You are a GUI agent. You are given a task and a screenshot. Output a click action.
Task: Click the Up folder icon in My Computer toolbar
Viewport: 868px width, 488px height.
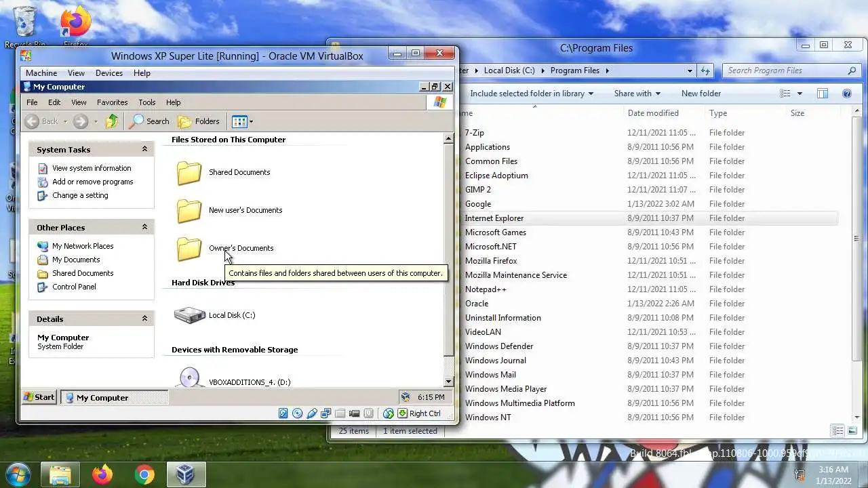(112, 121)
